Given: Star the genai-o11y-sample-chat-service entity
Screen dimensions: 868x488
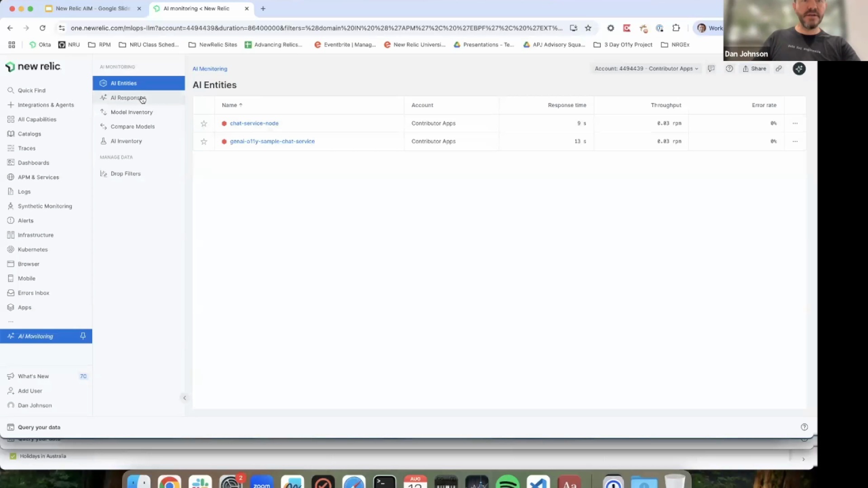Looking at the screenshot, I should point(204,141).
